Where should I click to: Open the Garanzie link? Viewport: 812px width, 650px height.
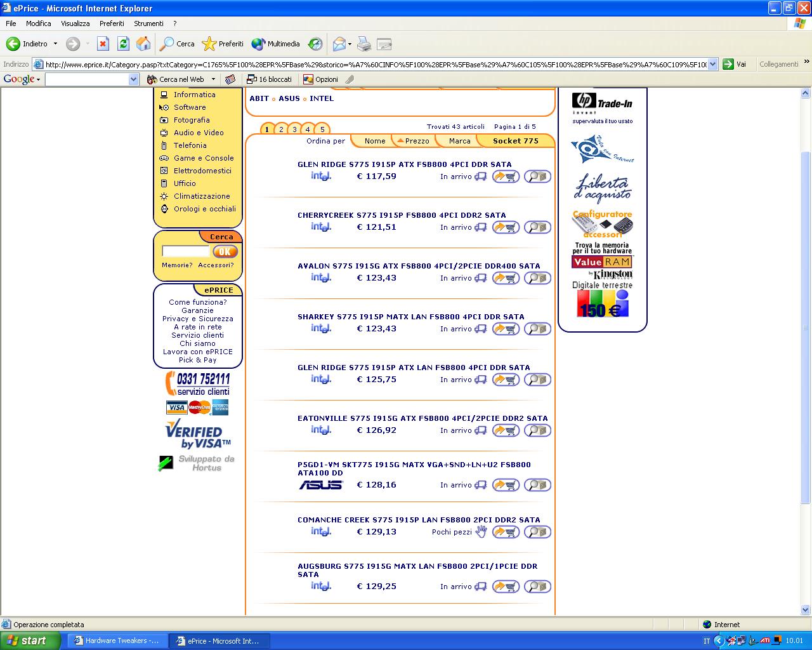[x=197, y=310]
